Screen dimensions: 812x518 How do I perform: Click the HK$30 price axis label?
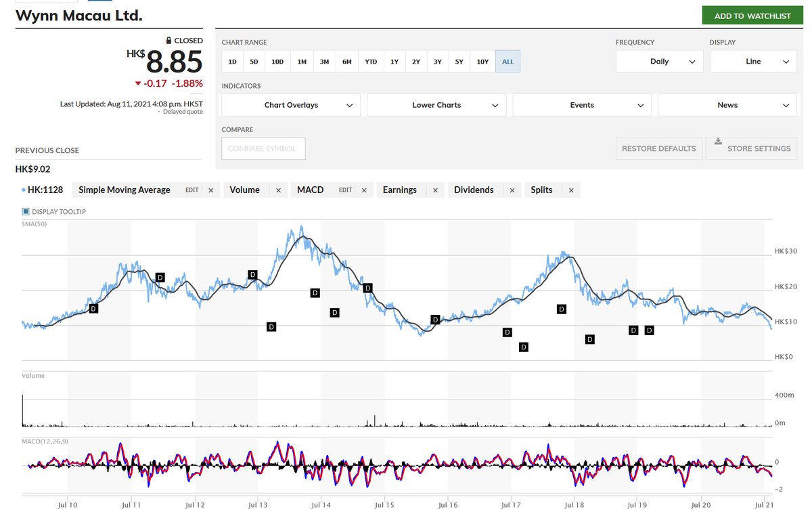point(786,251)
